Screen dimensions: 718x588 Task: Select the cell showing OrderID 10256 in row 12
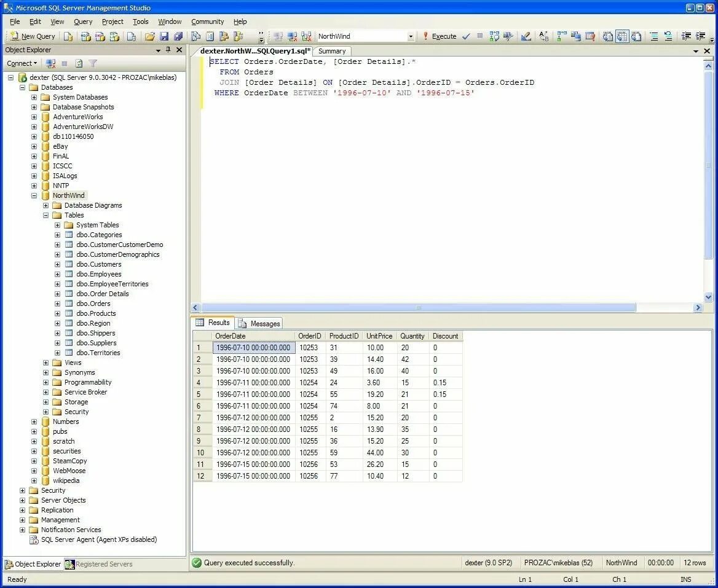tap(311, 476)
